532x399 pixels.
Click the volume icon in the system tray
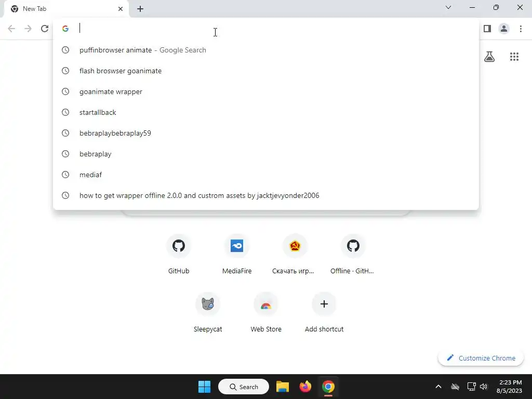click(484, 387)
